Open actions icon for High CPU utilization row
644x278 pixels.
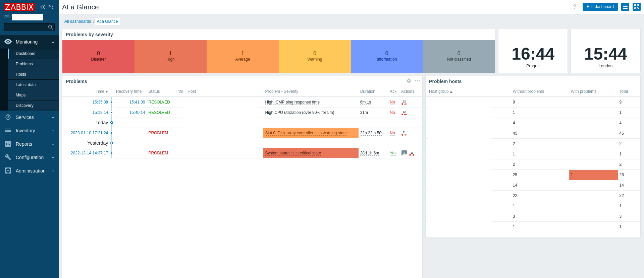pos(404,113)
